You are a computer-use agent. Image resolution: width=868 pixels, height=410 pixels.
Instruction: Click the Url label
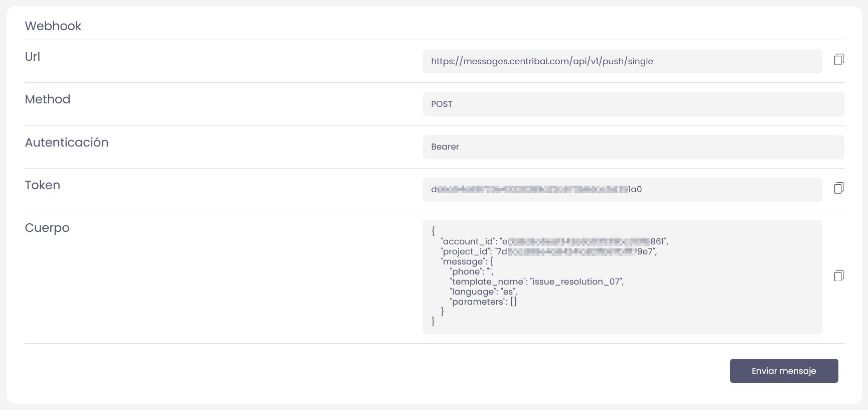(33, 57)
